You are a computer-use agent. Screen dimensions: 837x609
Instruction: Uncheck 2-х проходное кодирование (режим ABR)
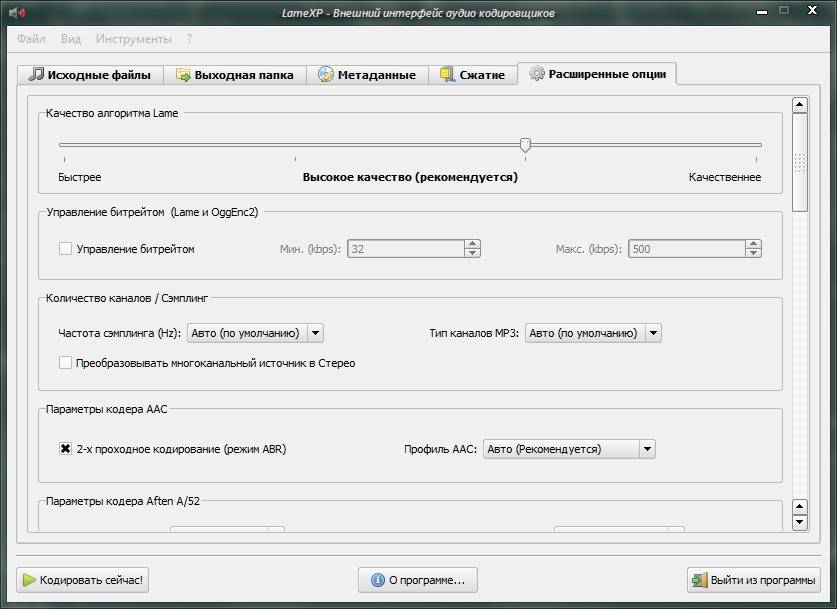click(x=65, y=449)
